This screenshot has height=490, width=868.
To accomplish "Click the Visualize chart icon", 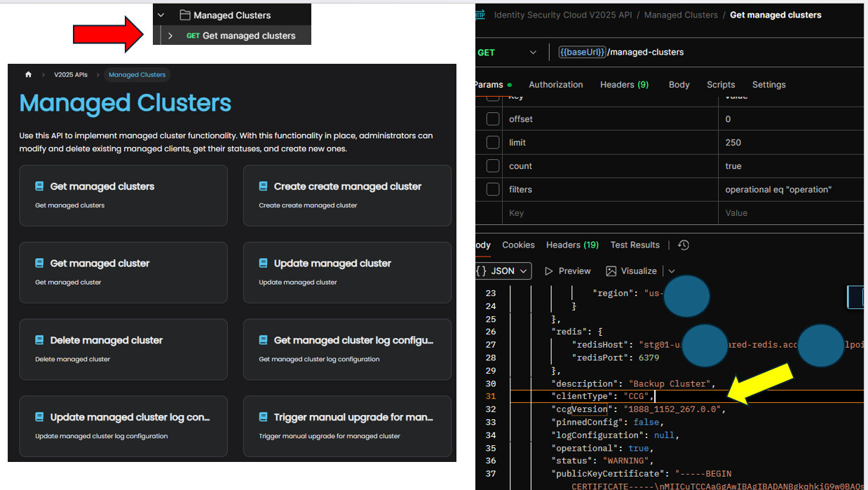I will (x=611, y=271).
